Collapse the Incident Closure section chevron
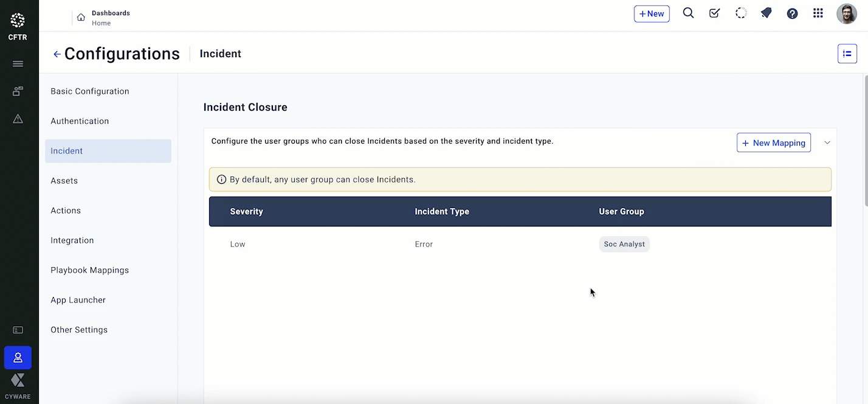 827,142
